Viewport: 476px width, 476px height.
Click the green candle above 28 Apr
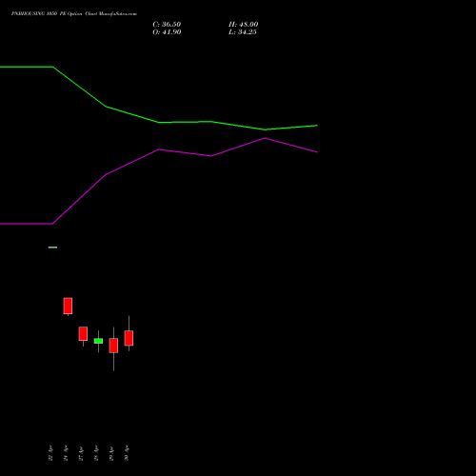(98, 341)
